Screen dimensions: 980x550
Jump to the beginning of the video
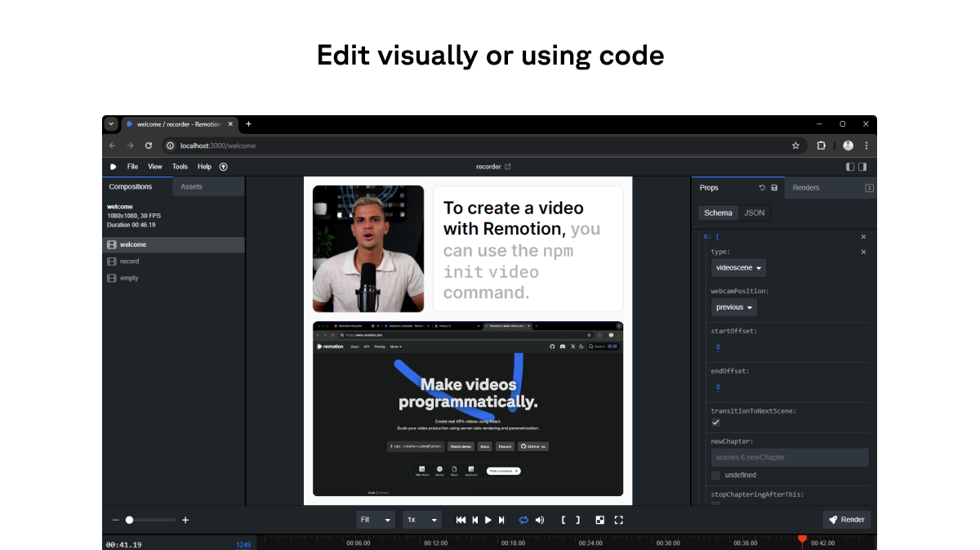(x=461, y=520)
